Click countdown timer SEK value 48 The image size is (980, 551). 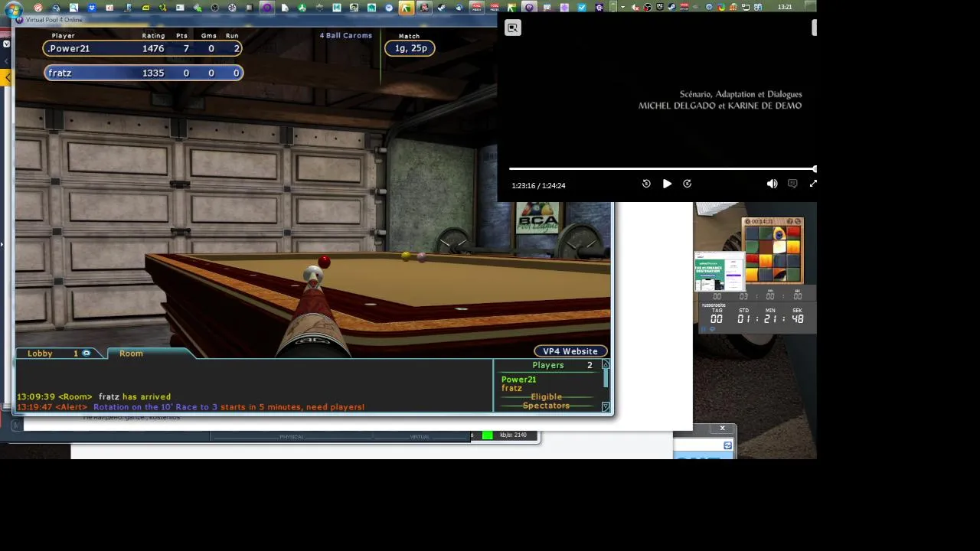(798, 319)
